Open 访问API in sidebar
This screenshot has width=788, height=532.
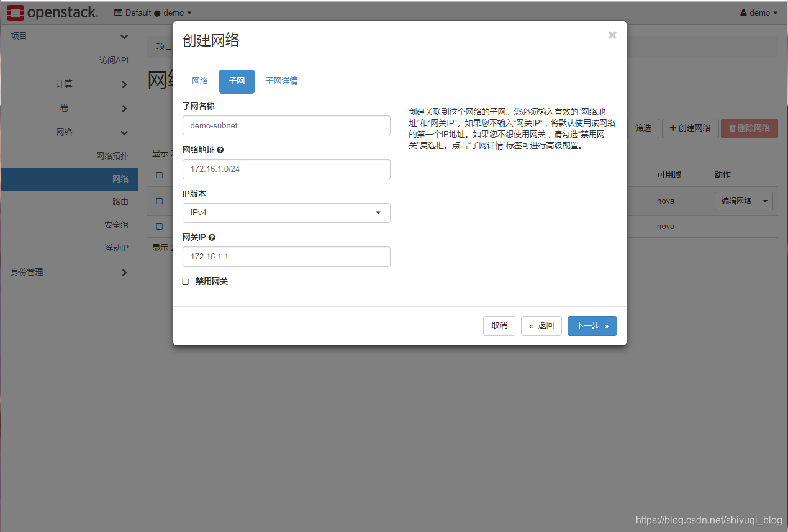(114, 60)
